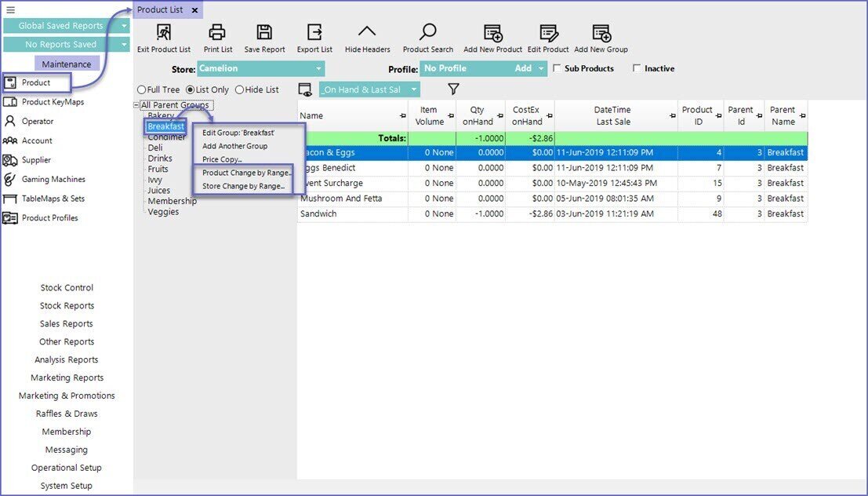Click the Export List icon

[314, 33]
